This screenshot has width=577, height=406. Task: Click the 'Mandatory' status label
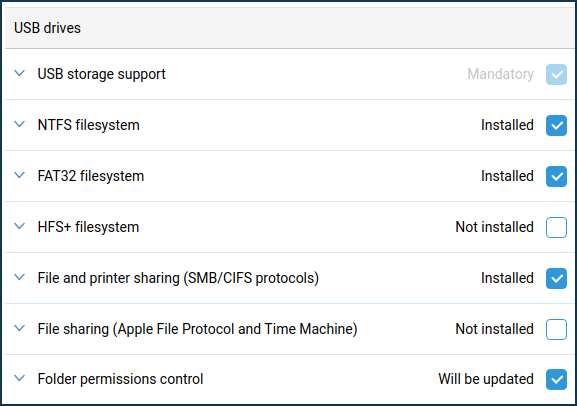coord(500,74)
